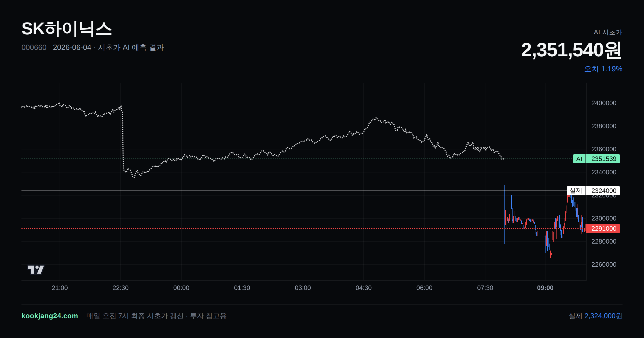This screenshot has width=644, height=338.
Task: Select the 22:30 time axis label
Action: [120, 288]
